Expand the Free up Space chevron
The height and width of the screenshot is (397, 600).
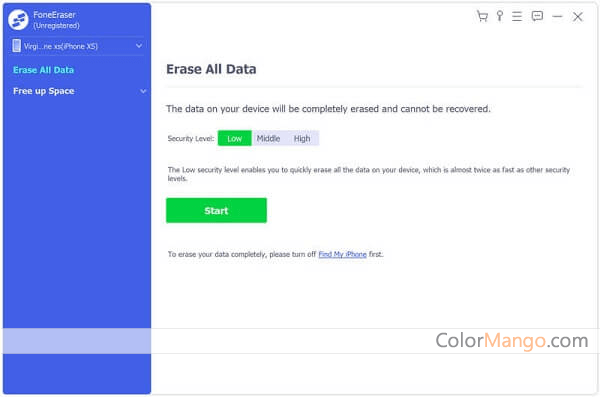pos(143,91)
